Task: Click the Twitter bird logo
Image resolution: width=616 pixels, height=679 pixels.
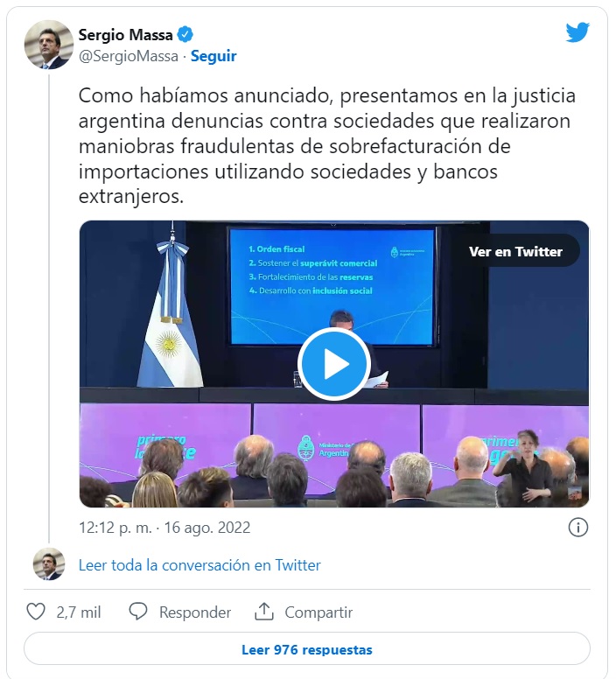Action: click(x=577, y=32)
